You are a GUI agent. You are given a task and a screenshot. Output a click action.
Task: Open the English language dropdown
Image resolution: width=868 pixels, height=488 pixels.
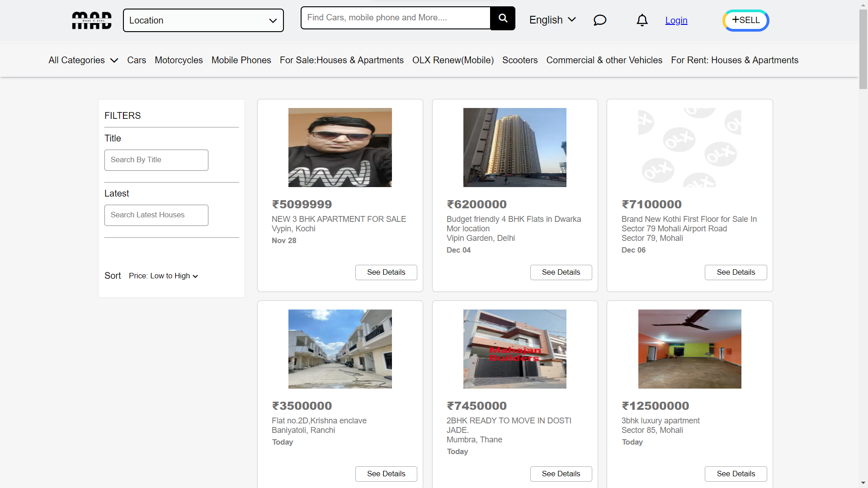[x=552, y=20]
